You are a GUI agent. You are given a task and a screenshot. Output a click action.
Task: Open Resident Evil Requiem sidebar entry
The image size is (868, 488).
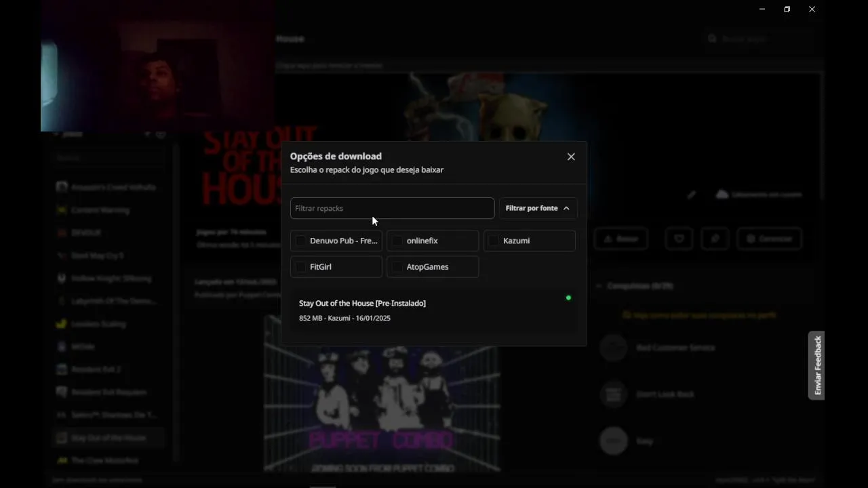point(108,392)
